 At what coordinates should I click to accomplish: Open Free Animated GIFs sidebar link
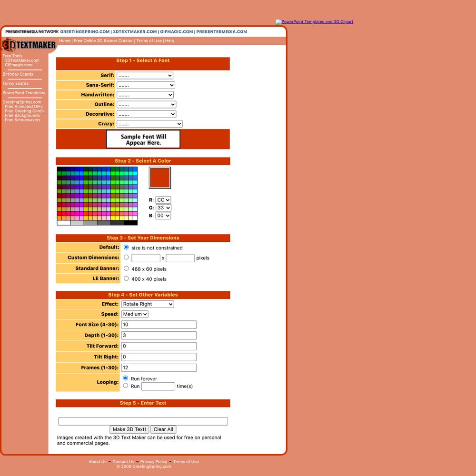24,107
